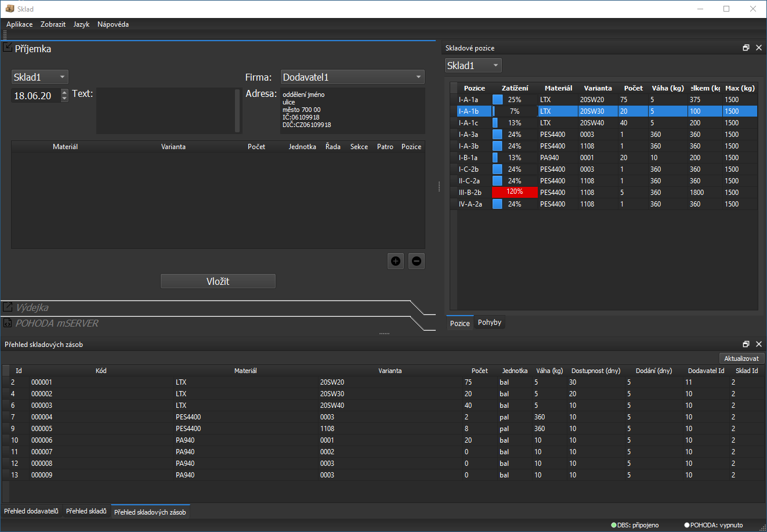Switch to the Pohyby tab
This screenshot has width=767, height=532.
click(x=489, y=322)
